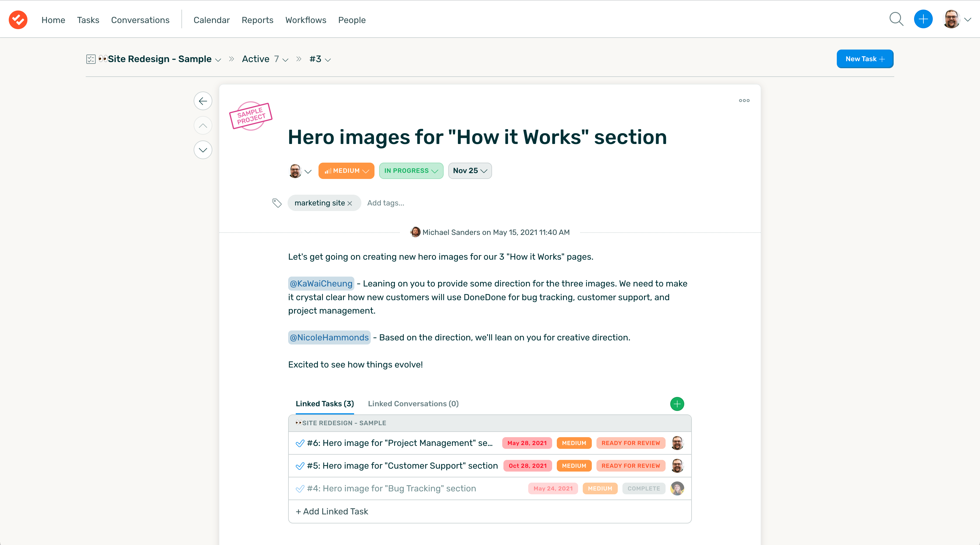Switch to Linked Conversations (0) tab
The width and height of the screenshot is (980, 545).
click(413, 404)
